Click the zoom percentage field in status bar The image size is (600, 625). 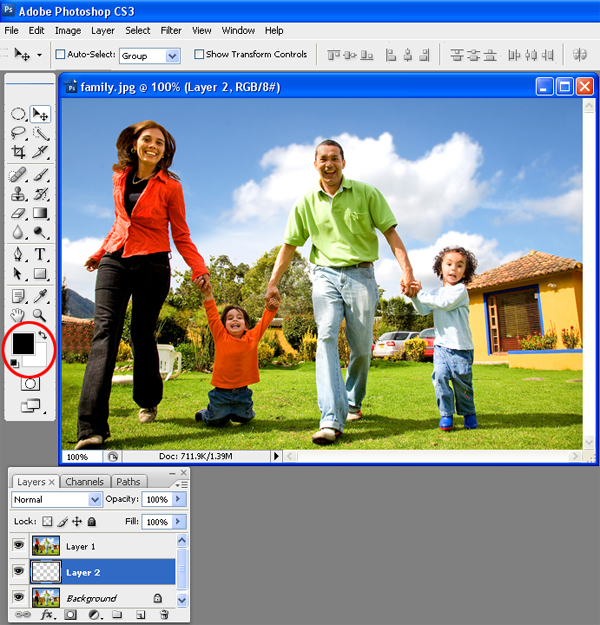tap(80, 456)
